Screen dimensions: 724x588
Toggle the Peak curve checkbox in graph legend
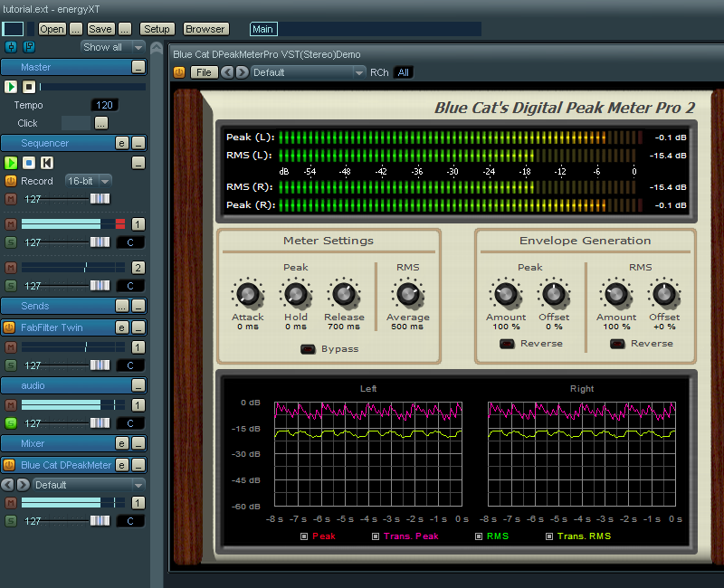(304, 536)
